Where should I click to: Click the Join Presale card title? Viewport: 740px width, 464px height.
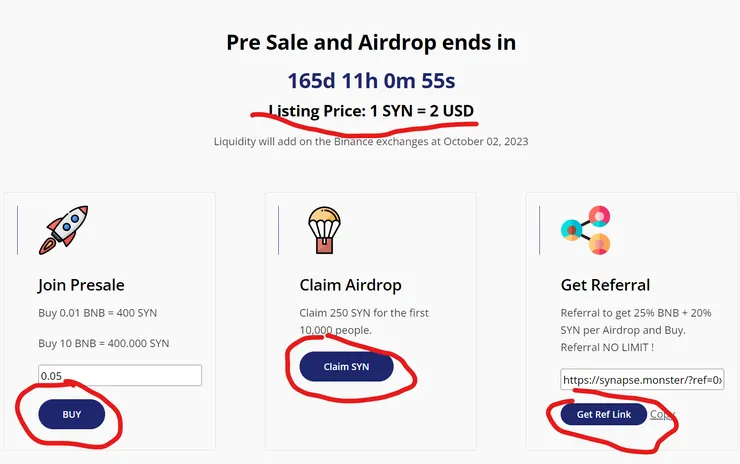click(x=81, y=285)
